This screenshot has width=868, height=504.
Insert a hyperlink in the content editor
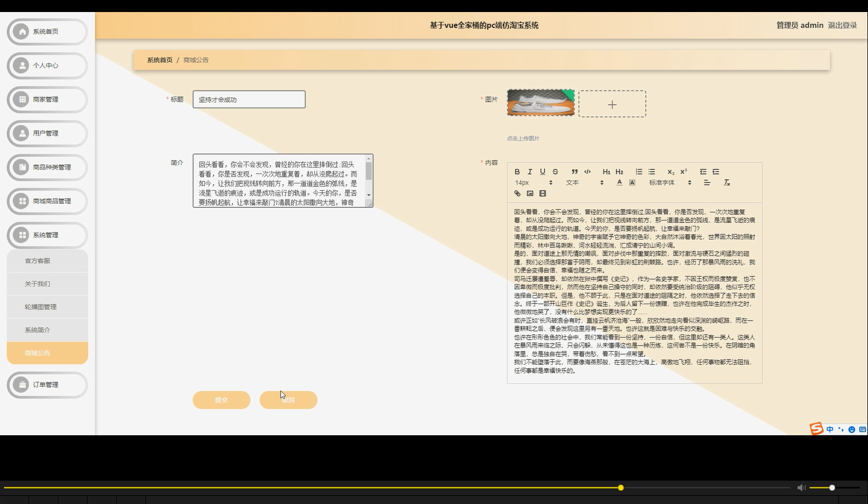(x=517, y=194)
